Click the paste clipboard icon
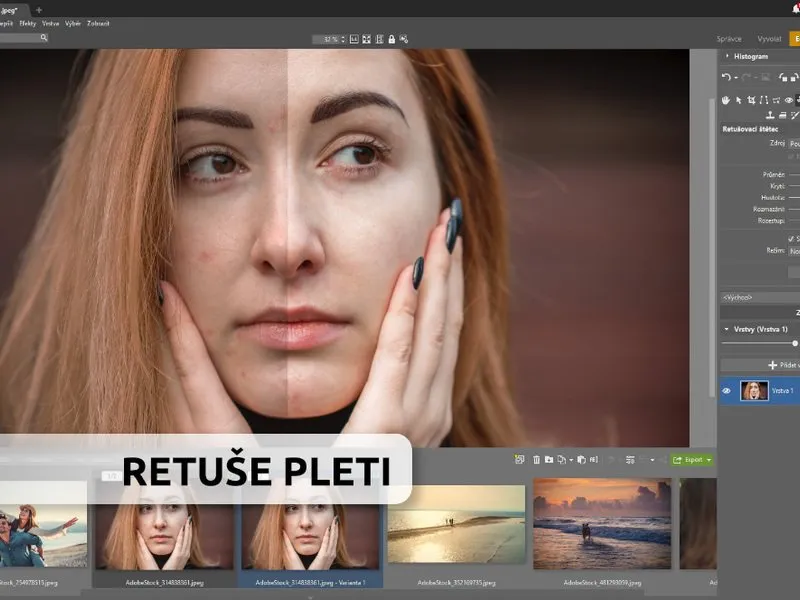 (x=581, y=460)
